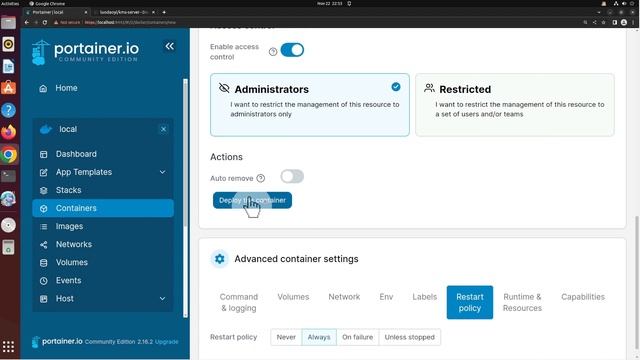Open Firefox from Ubuntu dock
Screen dimensions: 640x360
coord(8,132)
